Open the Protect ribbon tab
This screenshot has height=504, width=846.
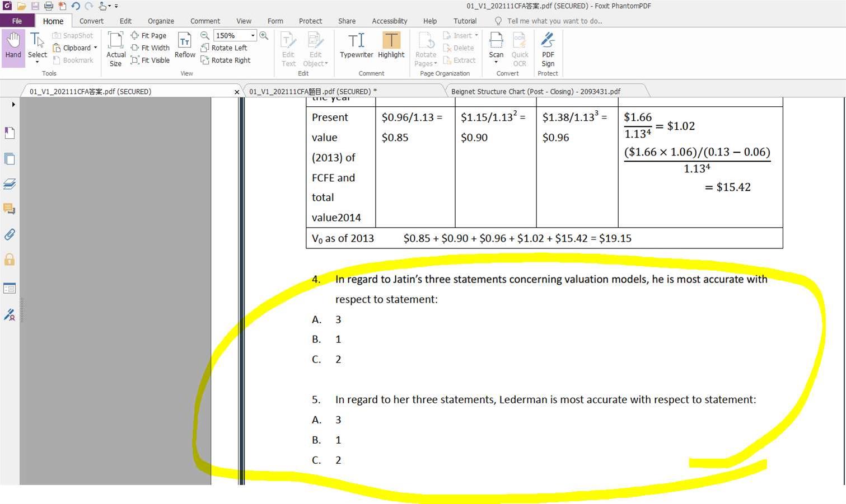coord(310,21)
